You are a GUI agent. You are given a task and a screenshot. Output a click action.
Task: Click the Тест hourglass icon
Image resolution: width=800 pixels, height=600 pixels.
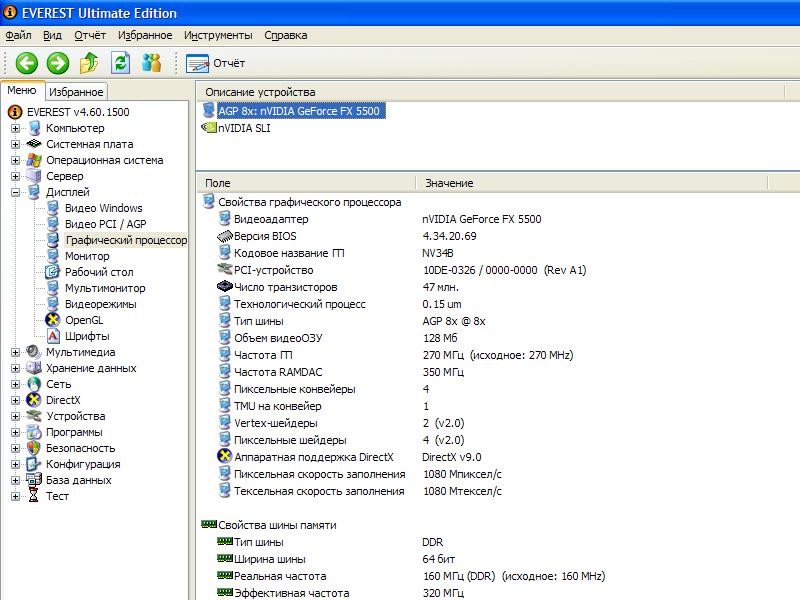click(x=34, y=496)
